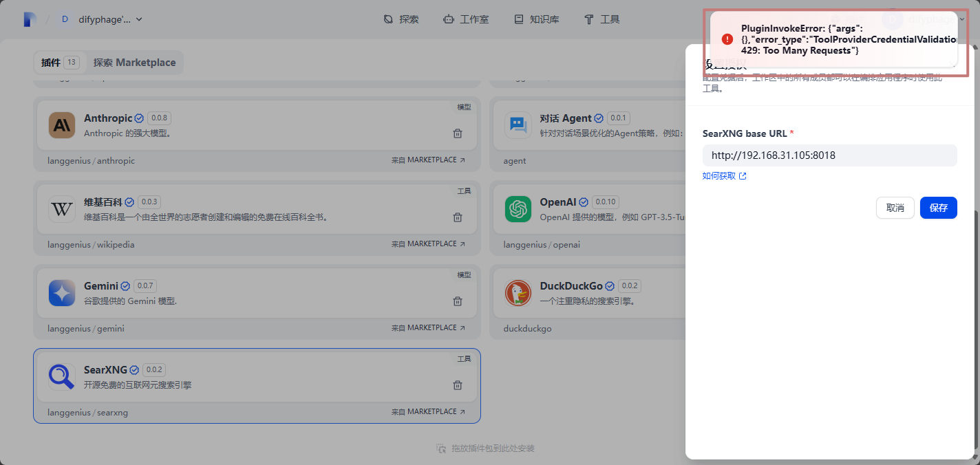Image resolution: width=980 pixels, height=465 pixels.
Task: Click the SearXNG plugin logo
Action: coord(62,377)
